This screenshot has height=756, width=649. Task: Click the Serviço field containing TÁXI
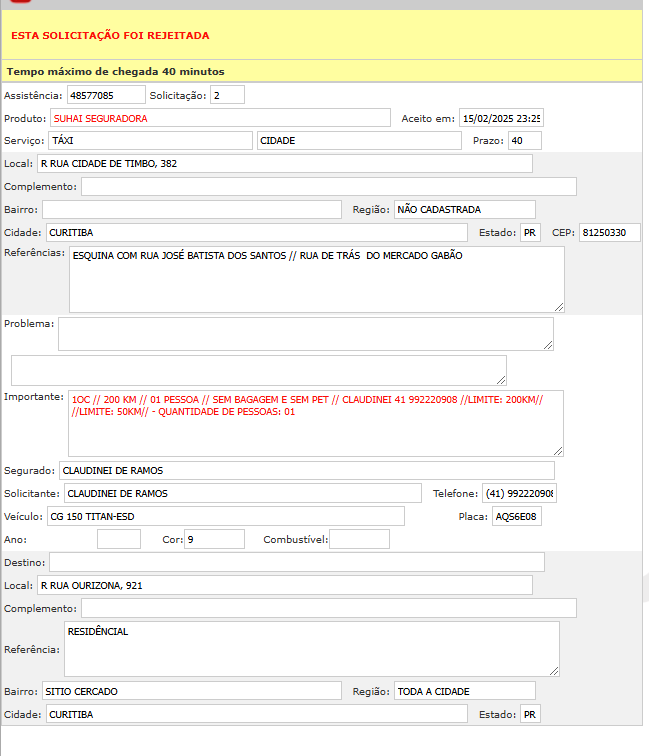[150, 141]
